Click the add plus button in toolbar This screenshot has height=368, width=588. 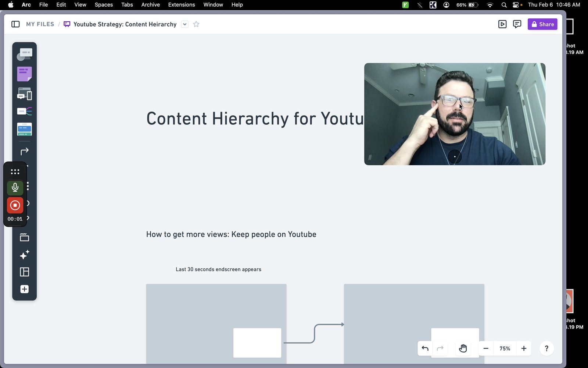24,289
